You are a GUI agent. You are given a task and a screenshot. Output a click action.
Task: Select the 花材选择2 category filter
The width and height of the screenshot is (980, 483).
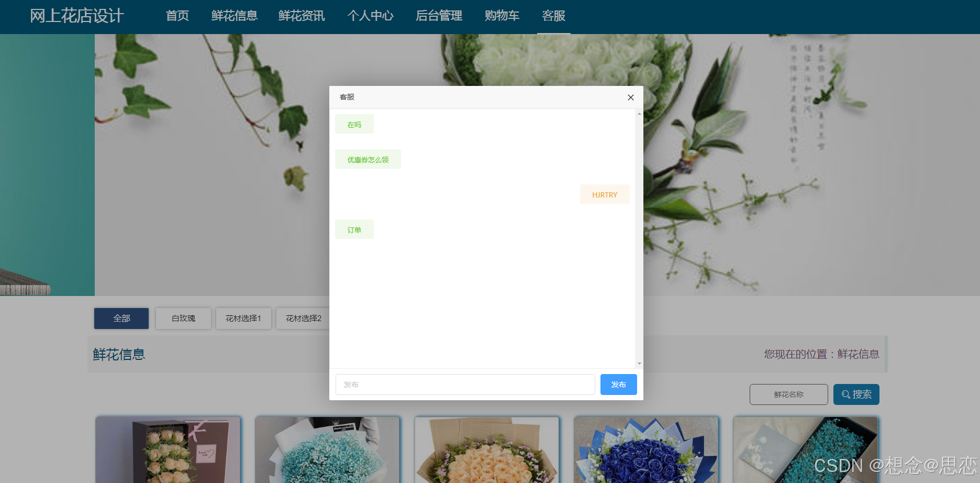click(x=303, y=319)
